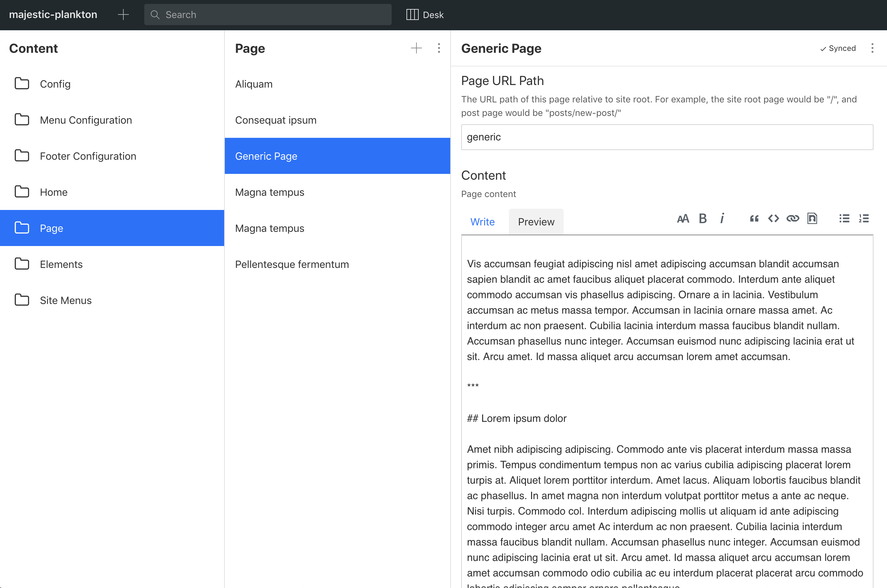Viewport: 887px width, 588px height.
Task: Insert an image with image icon
Action: pyautogui.click(x=812, y=219)
